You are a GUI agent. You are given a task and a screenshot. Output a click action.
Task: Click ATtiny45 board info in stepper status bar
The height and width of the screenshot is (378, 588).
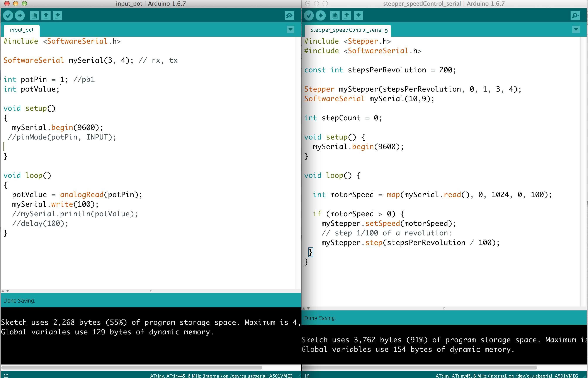[506, 376]
